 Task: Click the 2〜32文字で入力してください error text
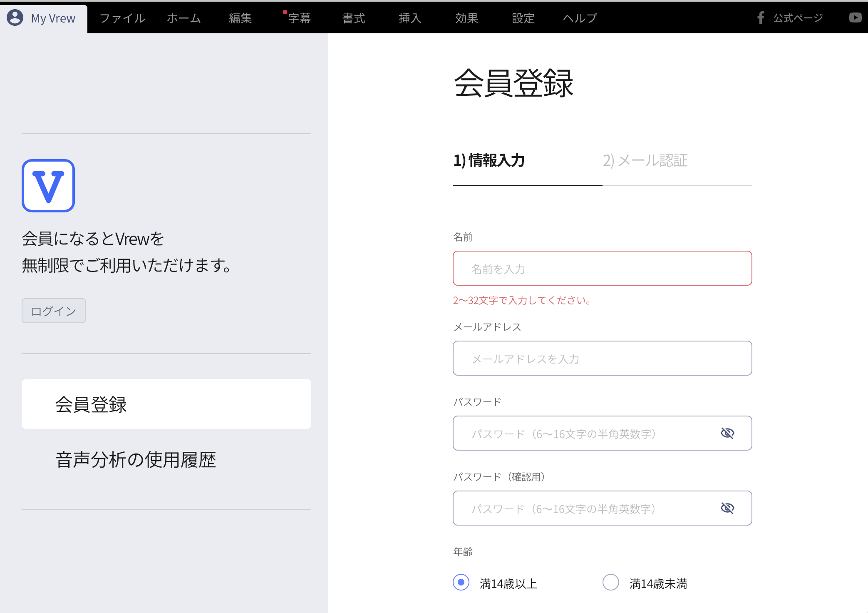point(522,300)
